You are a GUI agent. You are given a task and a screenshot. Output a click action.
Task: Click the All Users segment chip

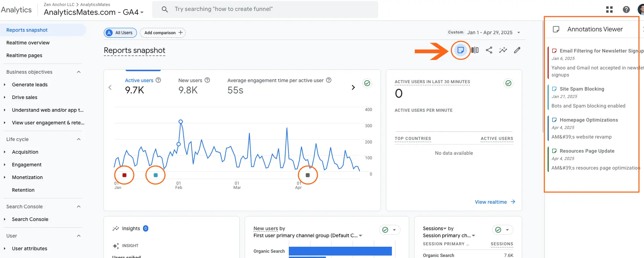tap(120, 33)
